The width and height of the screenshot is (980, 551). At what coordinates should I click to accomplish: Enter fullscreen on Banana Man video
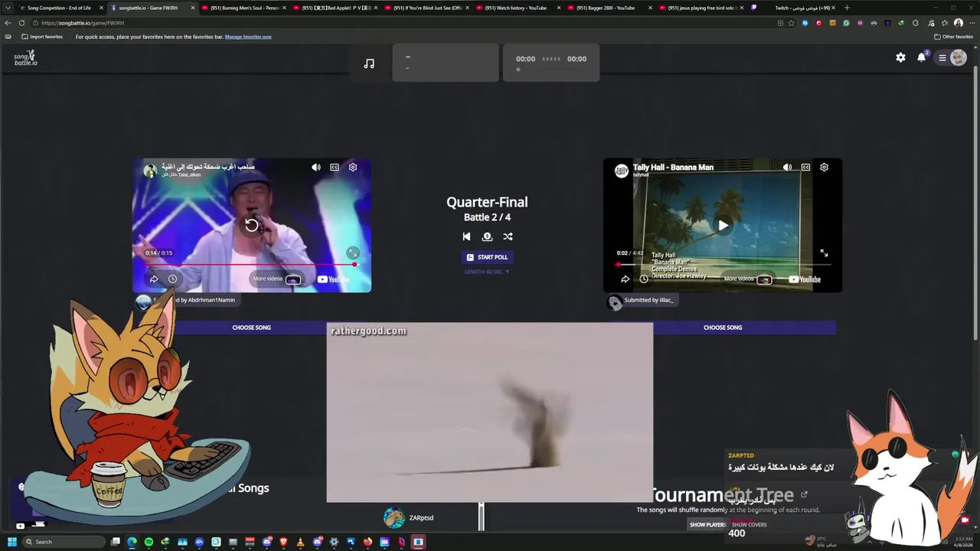point(824,253)
